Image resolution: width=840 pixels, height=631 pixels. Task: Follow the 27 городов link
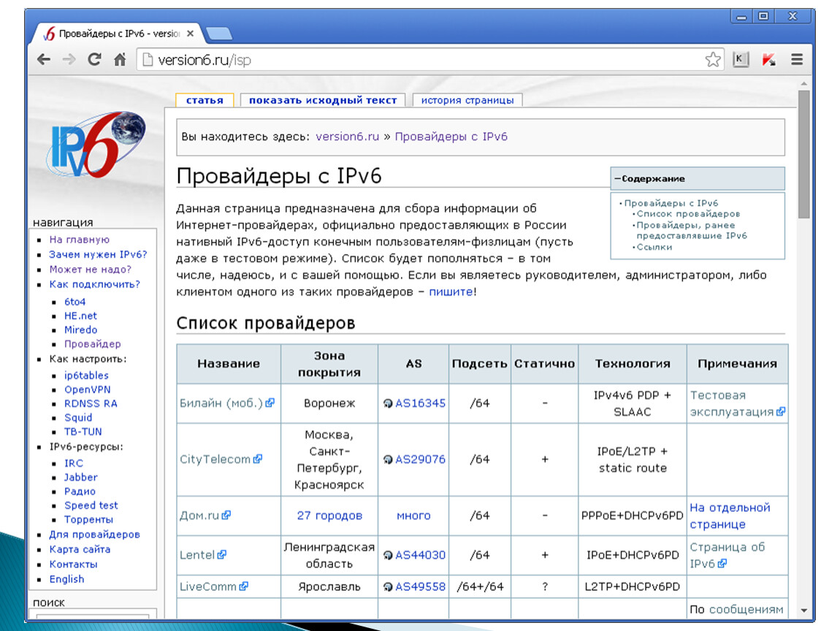329,516
